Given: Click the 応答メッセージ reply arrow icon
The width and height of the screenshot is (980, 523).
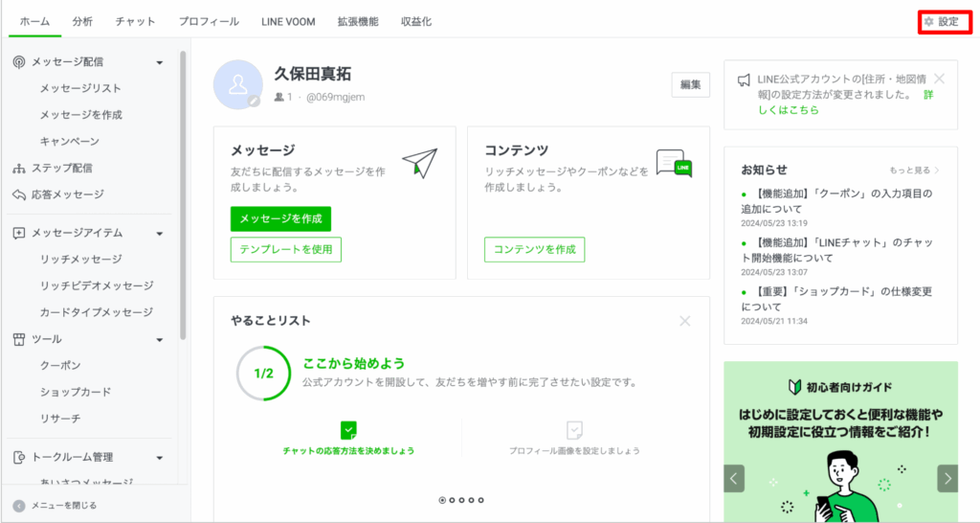Looking at the screenshot, I should click(x=19, y=194).
